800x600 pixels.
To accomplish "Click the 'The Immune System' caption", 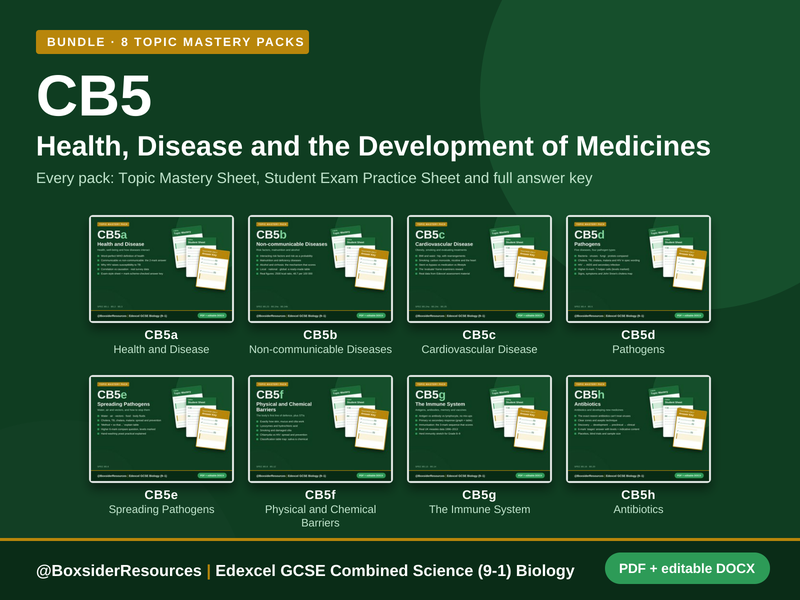I will click(480, 510).
